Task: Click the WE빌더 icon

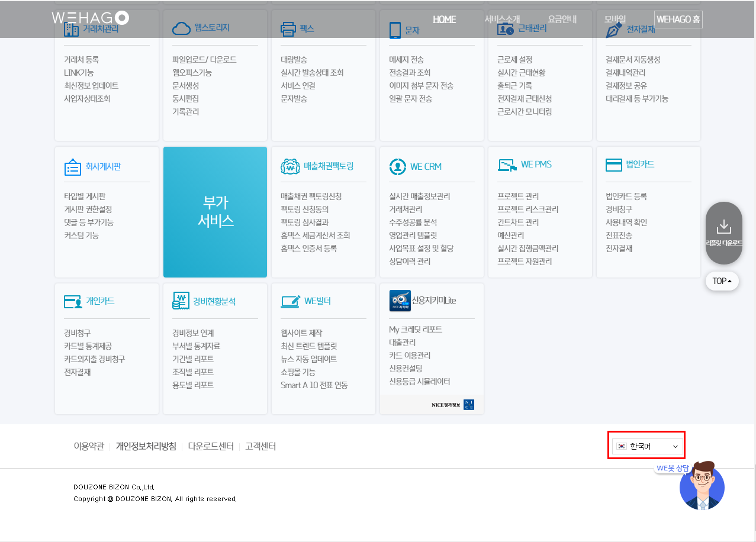Action: tap(290, 301)
